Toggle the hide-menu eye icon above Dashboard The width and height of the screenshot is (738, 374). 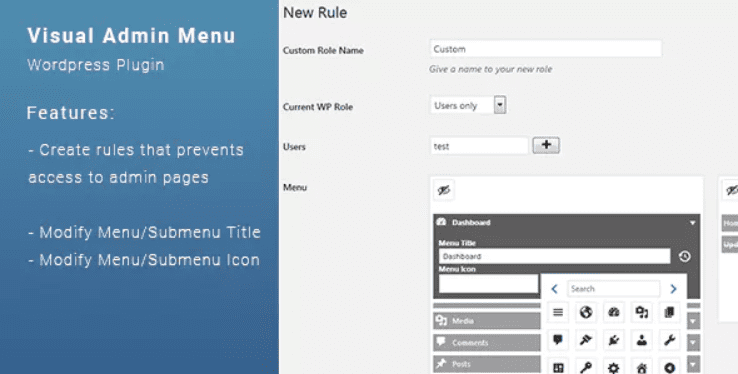pyautogui.click(x=443, y=190)
